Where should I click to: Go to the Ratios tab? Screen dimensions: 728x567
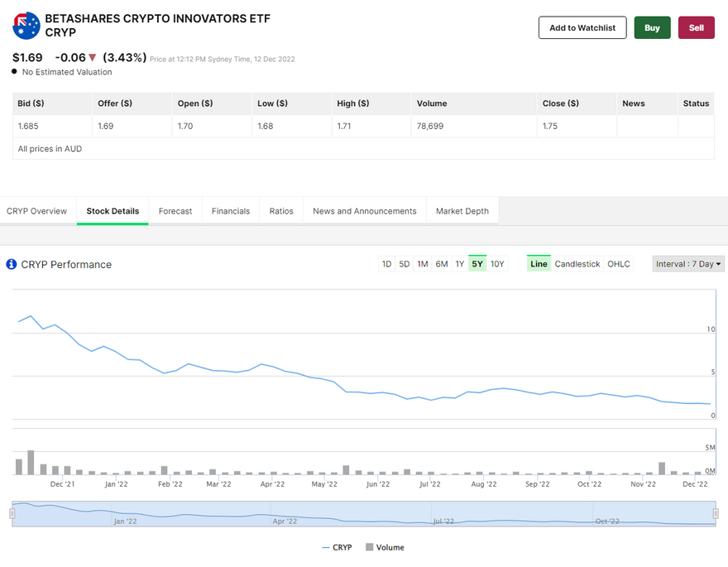pos(281,211)
